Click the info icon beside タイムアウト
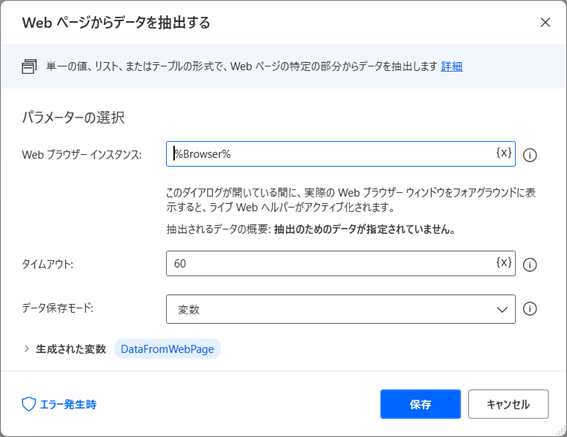Screen dimensions: 567x437 (530, 264)
